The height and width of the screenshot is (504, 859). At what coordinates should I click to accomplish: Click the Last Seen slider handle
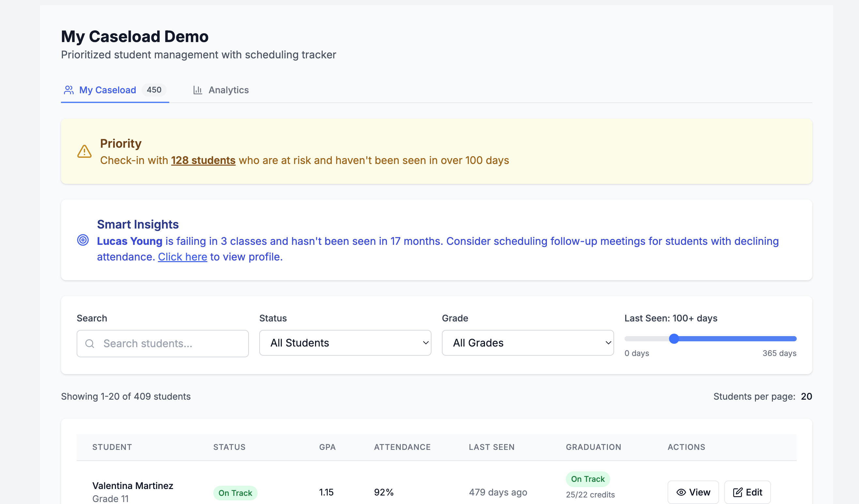point(673,339)
